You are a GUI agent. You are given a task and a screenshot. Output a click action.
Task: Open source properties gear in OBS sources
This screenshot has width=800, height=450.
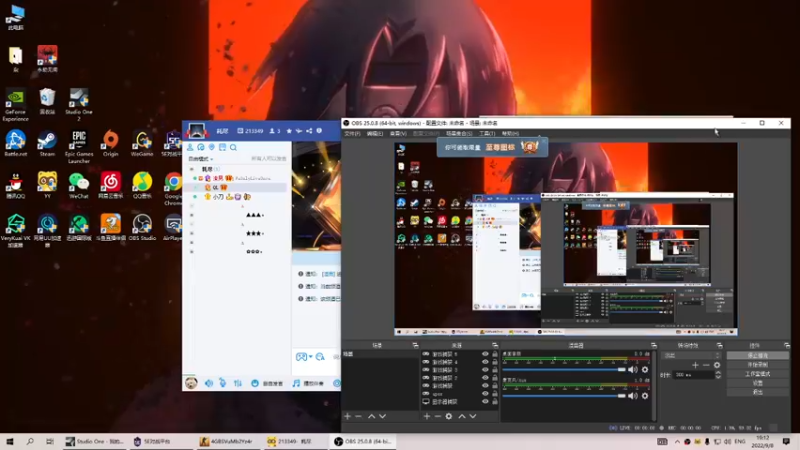448,416
